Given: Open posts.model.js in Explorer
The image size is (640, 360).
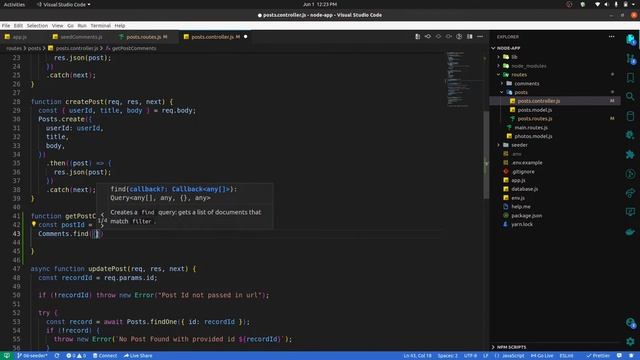Looking at the screenshot, I should pyautogui.click(x=534, y=110).
